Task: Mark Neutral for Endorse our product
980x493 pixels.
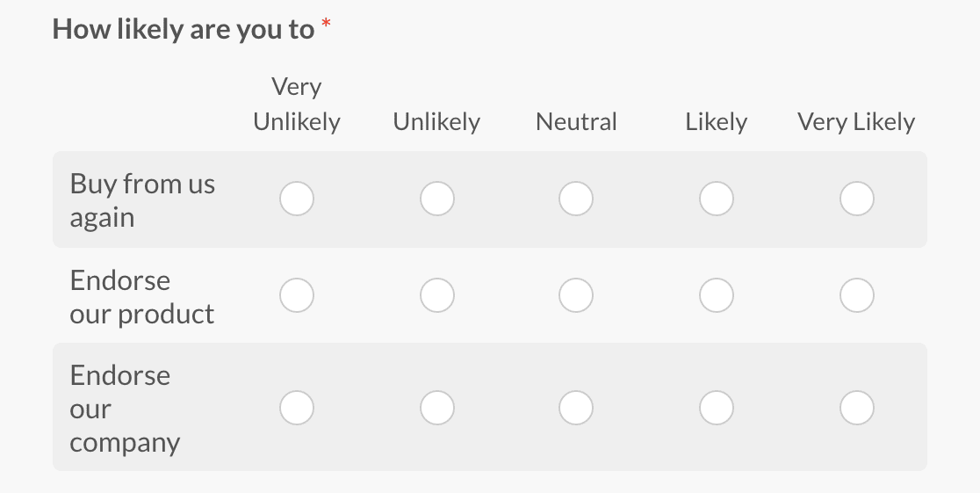Action: (576, 296)
